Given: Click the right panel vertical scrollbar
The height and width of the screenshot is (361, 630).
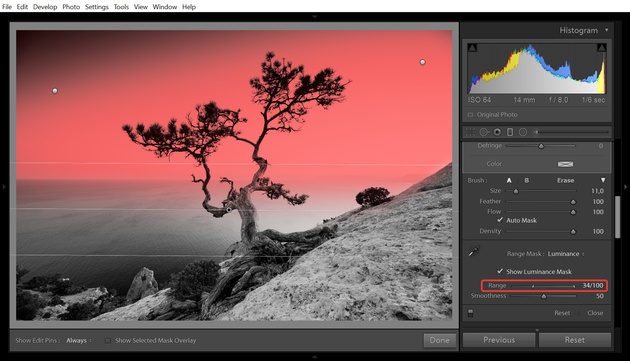Looking at the screenshot, I should 618,217.
